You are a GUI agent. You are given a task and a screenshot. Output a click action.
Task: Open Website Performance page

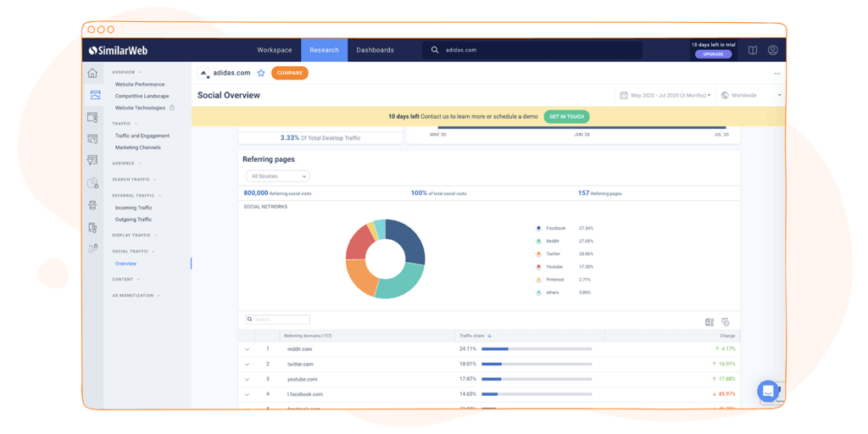click(140, 84)
